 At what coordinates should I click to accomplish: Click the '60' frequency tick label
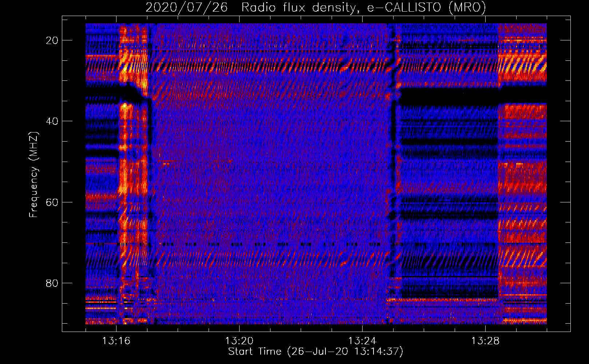(52, 202)
